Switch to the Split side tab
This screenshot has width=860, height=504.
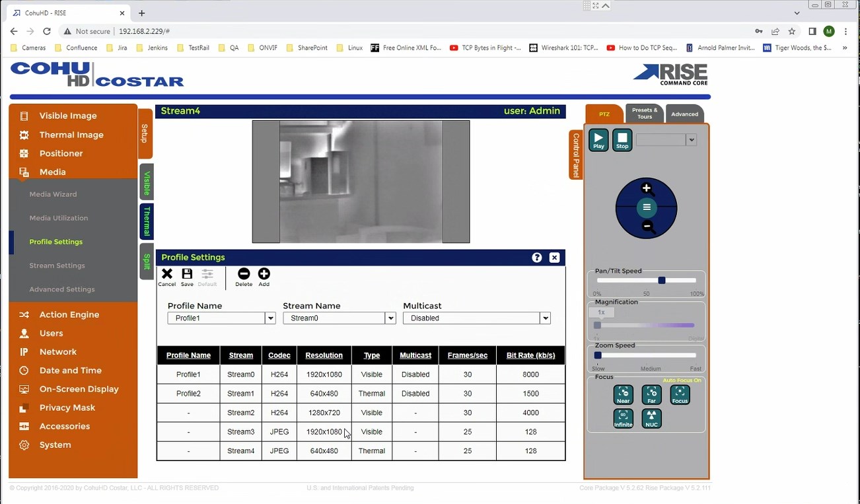click(147, 262)
